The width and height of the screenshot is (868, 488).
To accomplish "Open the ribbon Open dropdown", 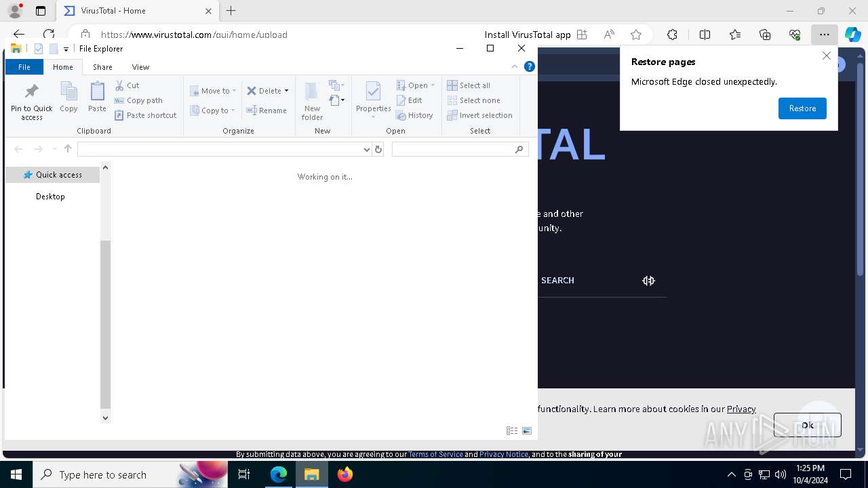I will tap(416, 85).
